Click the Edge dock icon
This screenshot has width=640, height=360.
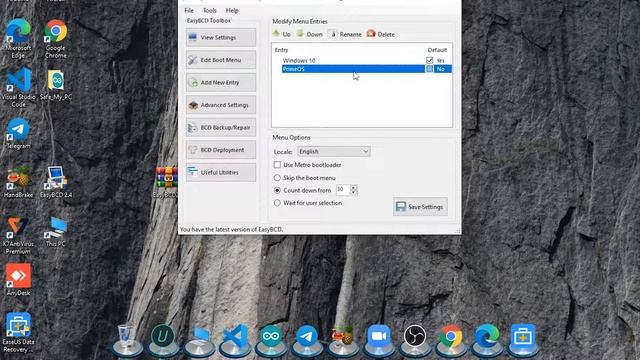(x=487, y=336)
